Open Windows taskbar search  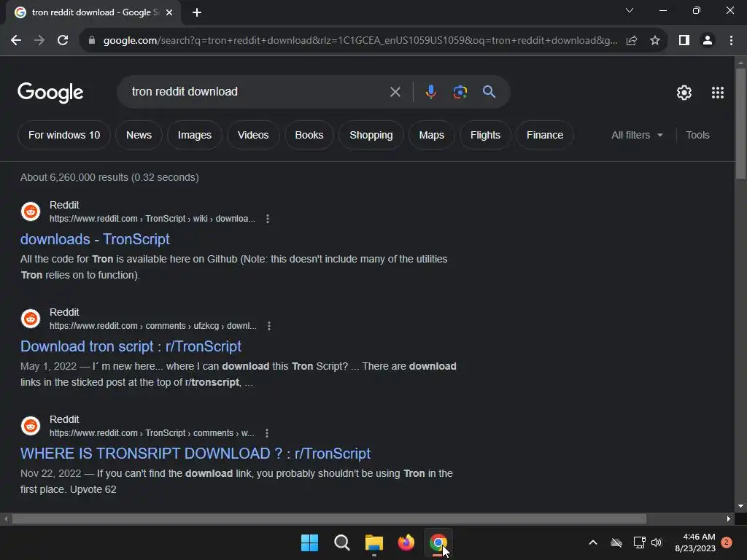tap(341, 542)
